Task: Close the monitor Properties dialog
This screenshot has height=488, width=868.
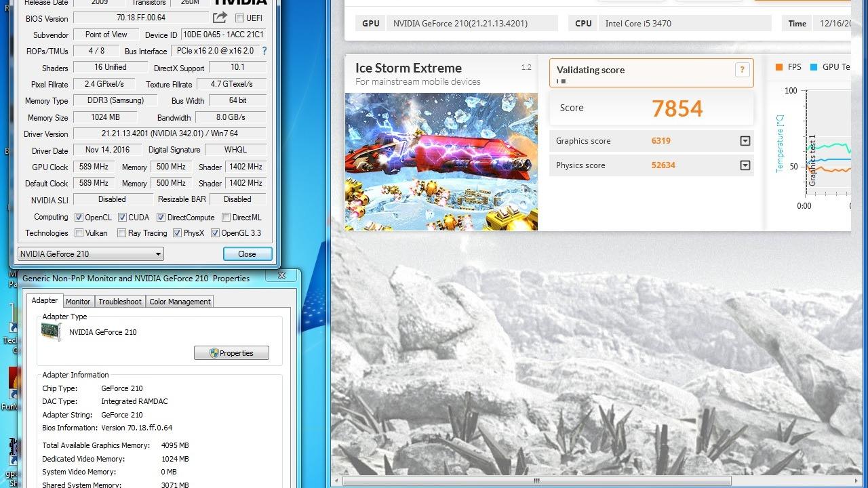Action: (281, 275)
